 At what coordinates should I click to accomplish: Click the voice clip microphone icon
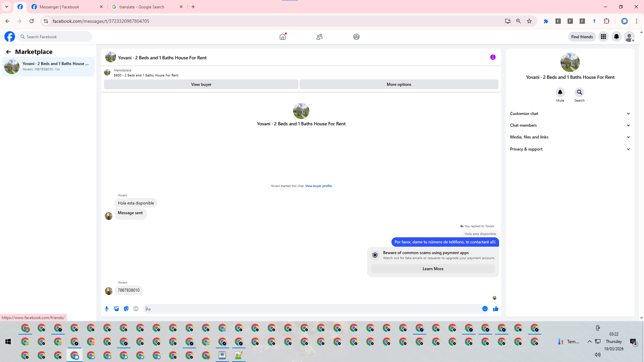pos(107,309)
